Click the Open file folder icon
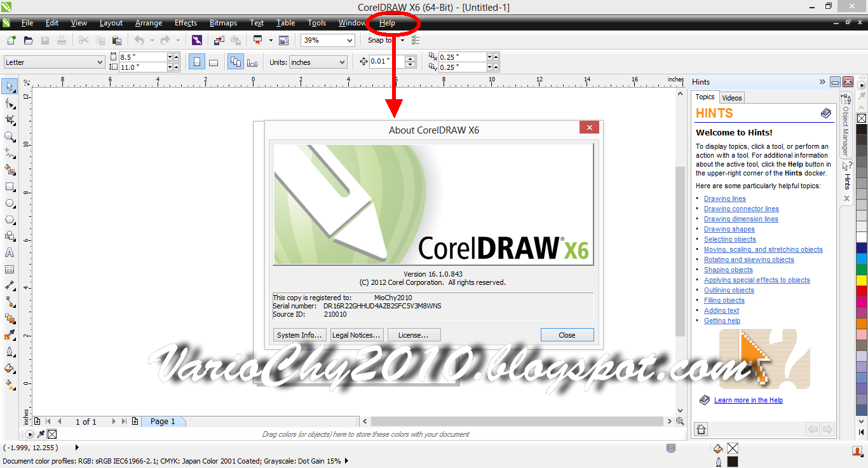The height and width of the screenshot is (468, 868). [28, 40]
